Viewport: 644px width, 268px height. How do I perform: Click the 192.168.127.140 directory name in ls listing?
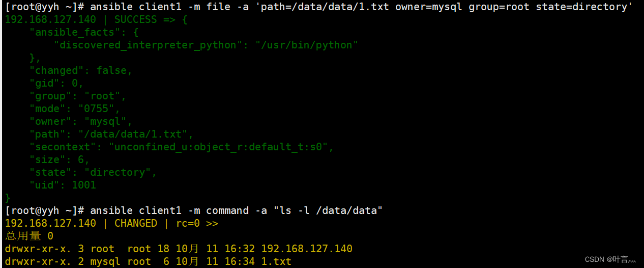click(x=307, y=249)
